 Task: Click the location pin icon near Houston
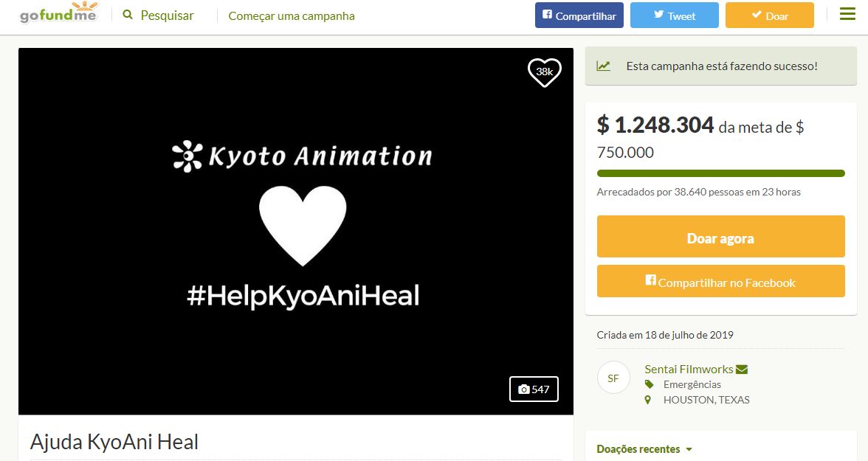pyautogui.click(x=648, y=400)
